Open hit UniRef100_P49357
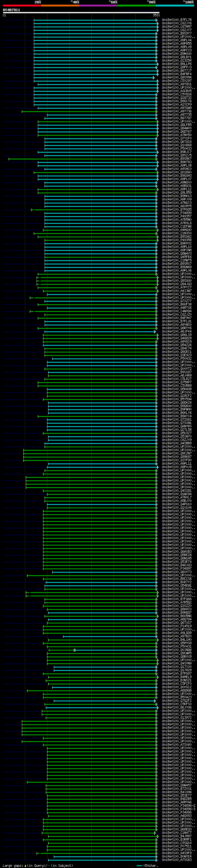Screen dimensions: 197x868 pos(176,216)
